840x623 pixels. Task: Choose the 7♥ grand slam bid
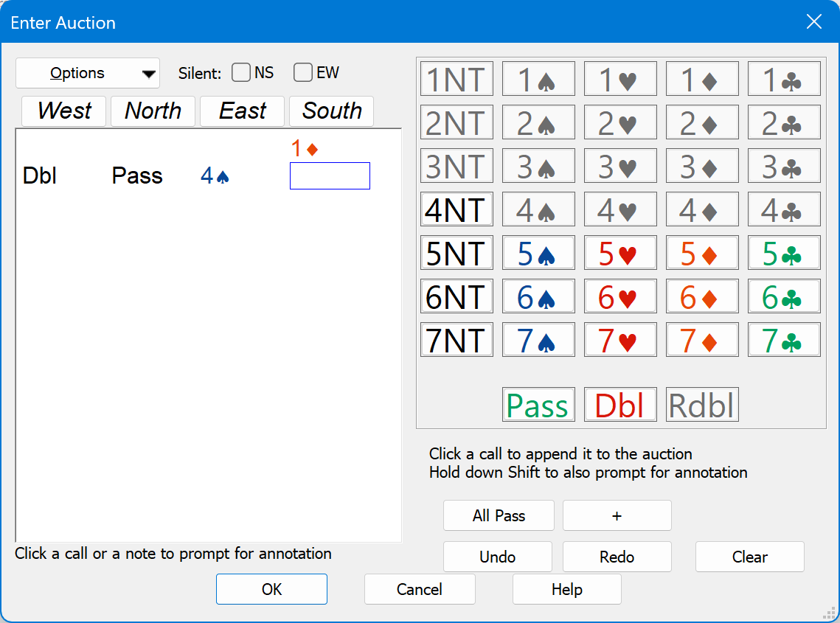click(620, 340)
